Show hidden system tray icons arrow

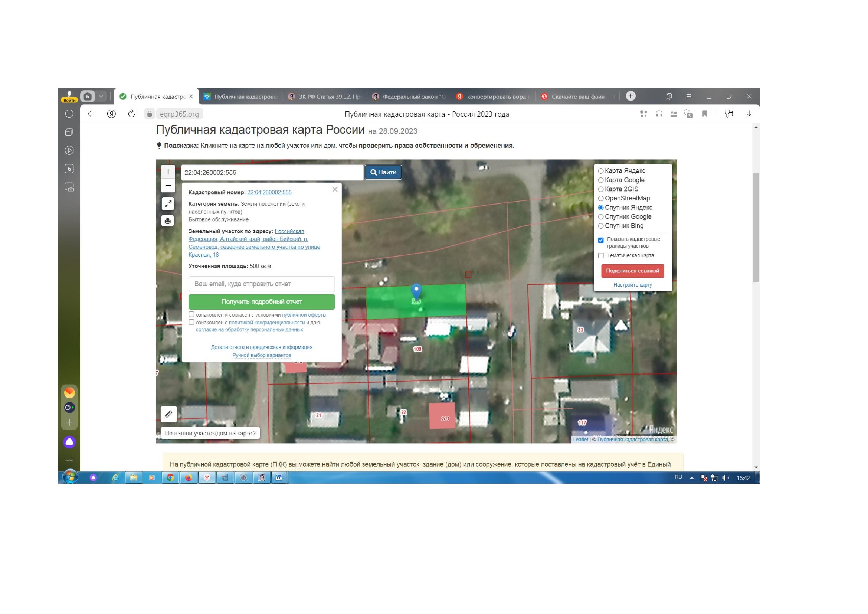point(691,478)
